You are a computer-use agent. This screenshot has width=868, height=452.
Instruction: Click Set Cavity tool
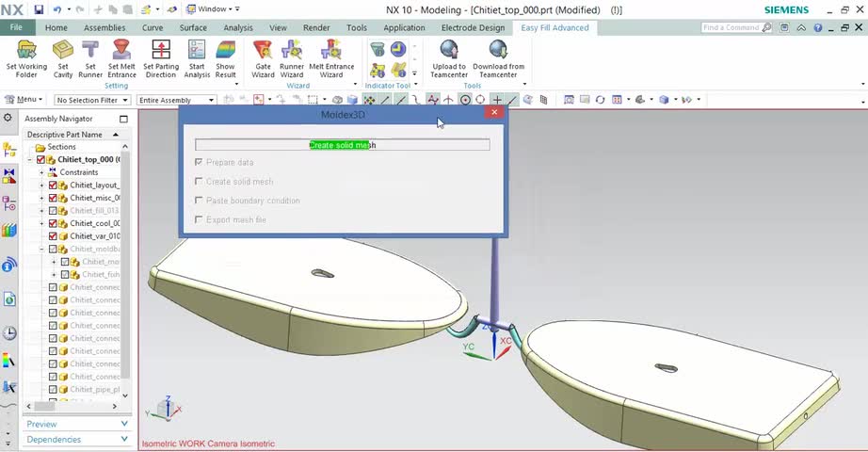(x=62, y=59)
